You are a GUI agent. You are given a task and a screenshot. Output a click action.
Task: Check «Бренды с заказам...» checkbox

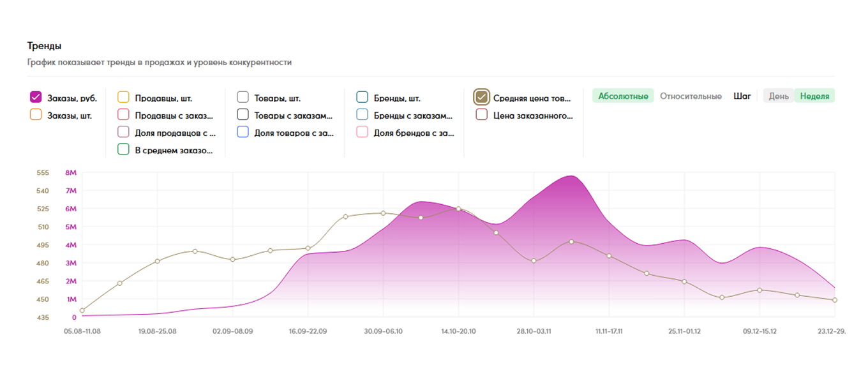click(363, 115)
